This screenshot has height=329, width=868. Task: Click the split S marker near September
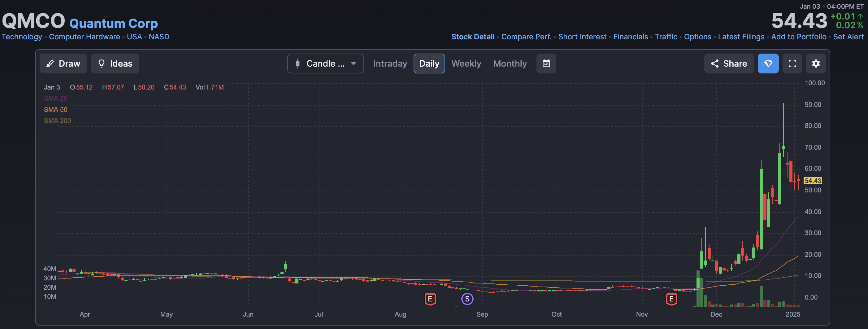pos(467,299)
